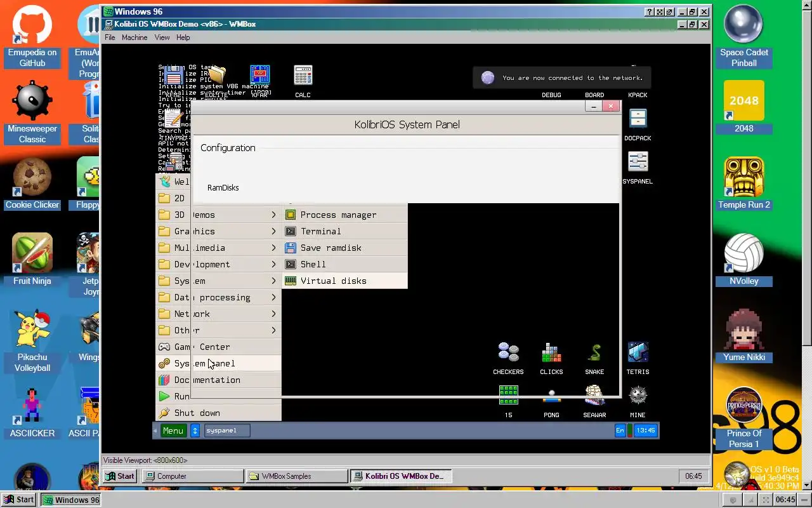Screen dimensions: 812x508
Task: Click the Windows 96 outer taskbar button
Action: pyautogui.click(x=70, y=500)
